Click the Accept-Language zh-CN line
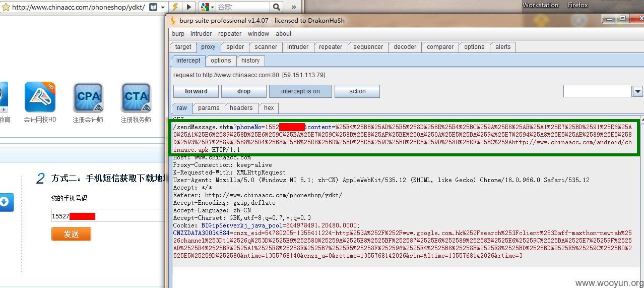This screenshot has width=644, height=288. tap(212, 210)
